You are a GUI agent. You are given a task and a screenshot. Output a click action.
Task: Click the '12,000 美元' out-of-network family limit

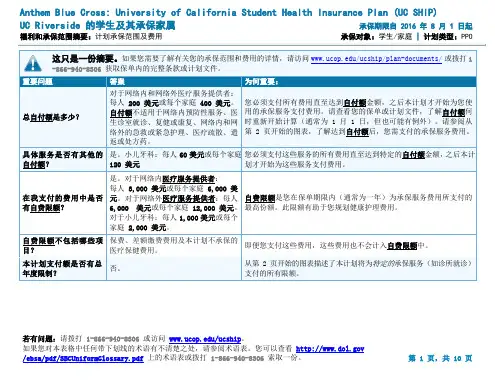click(213, 208)
